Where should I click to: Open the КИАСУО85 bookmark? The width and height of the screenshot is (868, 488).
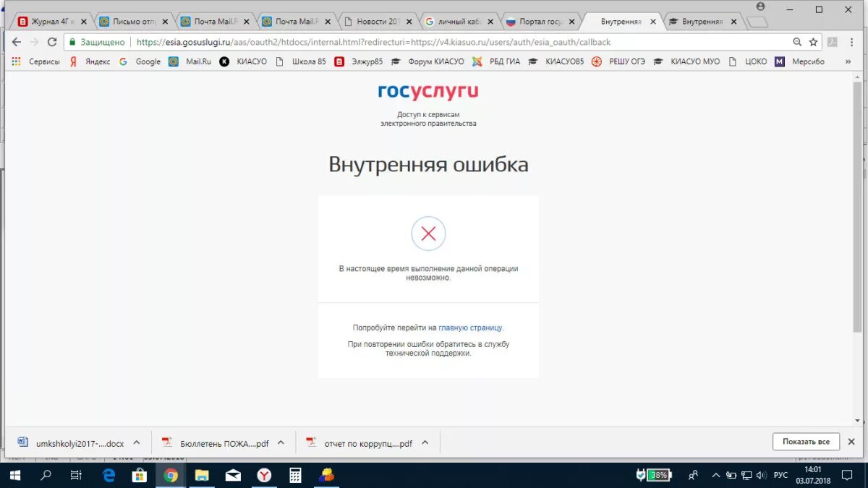pos(556,61)
